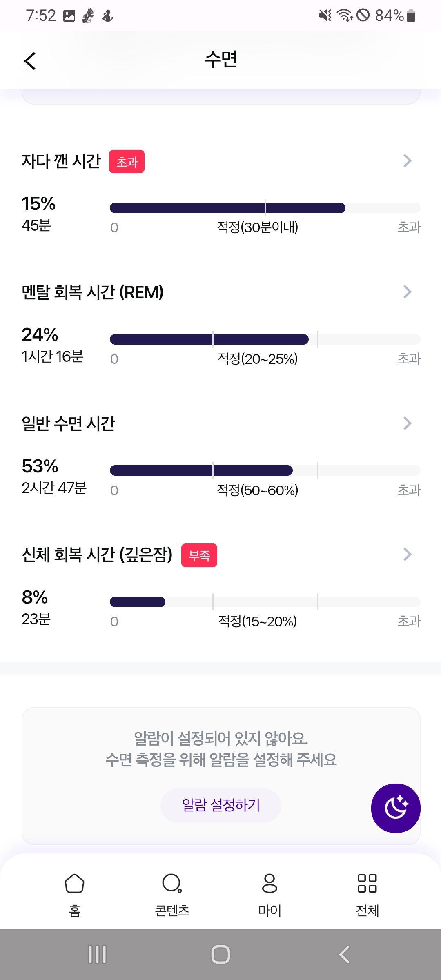
Task: Tap the red 초과 badge
Action: pyautogui.click(x=127, y=162)
